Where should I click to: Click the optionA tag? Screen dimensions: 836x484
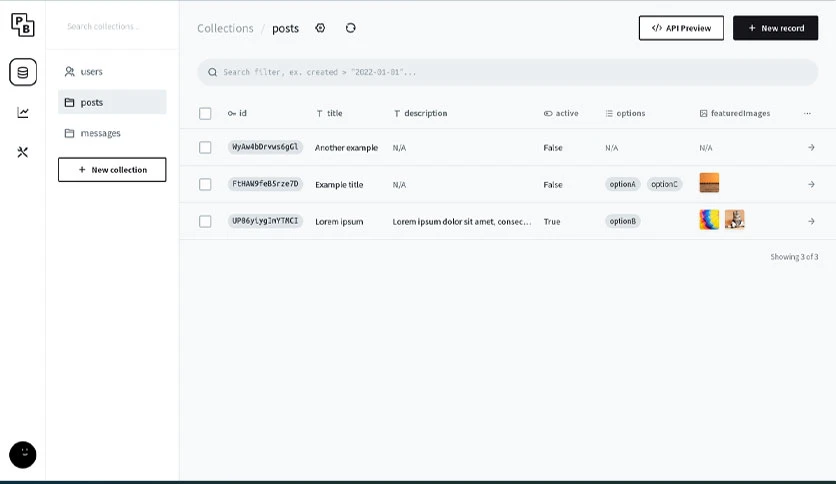623,184
